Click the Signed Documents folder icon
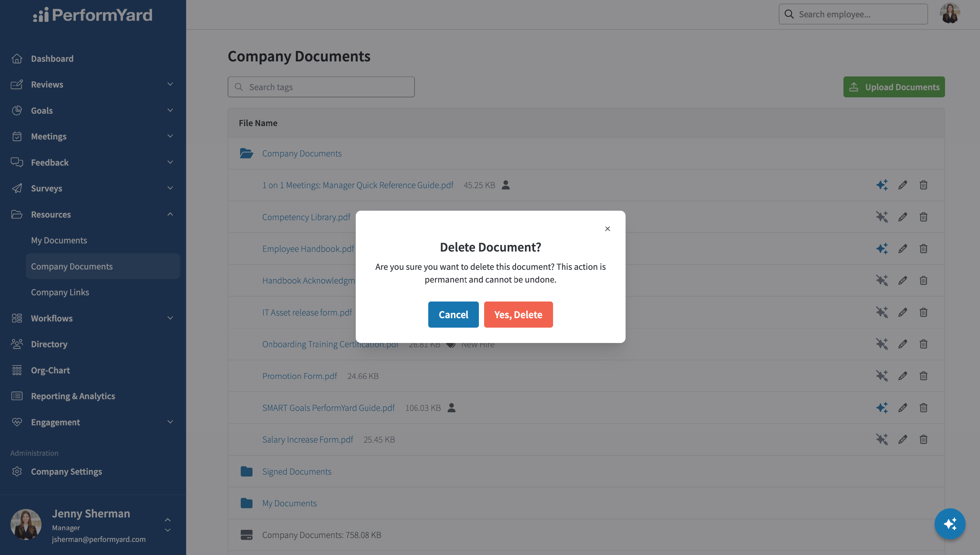The width and height of the screenshot is (980, 555). (x=246, y=471)
